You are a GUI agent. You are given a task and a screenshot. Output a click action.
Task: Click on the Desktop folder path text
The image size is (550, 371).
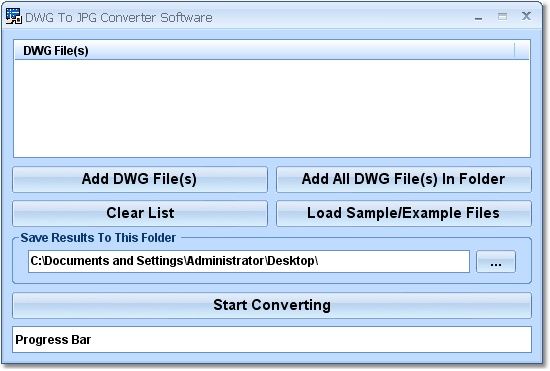pos(174,261)
